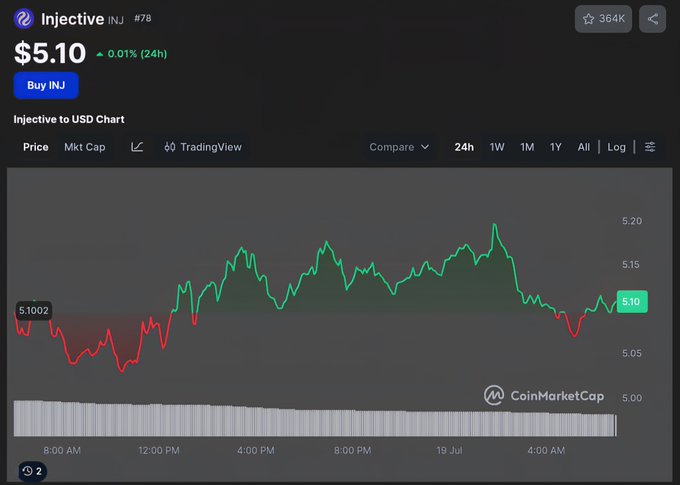This screenshot has height=485, width=680.
Task: Add Injective to watchlist via star button
Action: 603,19
